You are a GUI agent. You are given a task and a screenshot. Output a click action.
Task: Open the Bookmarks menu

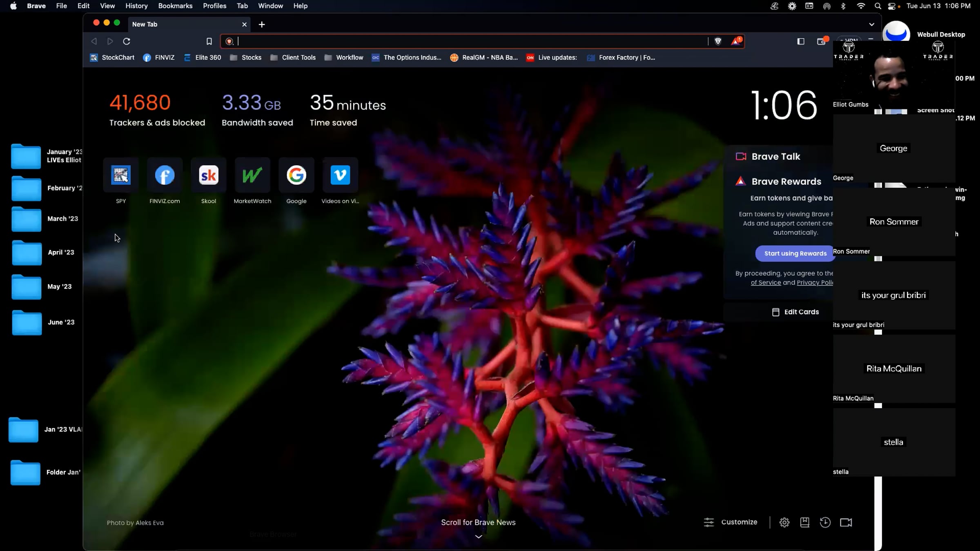click(x=175, y=6)
